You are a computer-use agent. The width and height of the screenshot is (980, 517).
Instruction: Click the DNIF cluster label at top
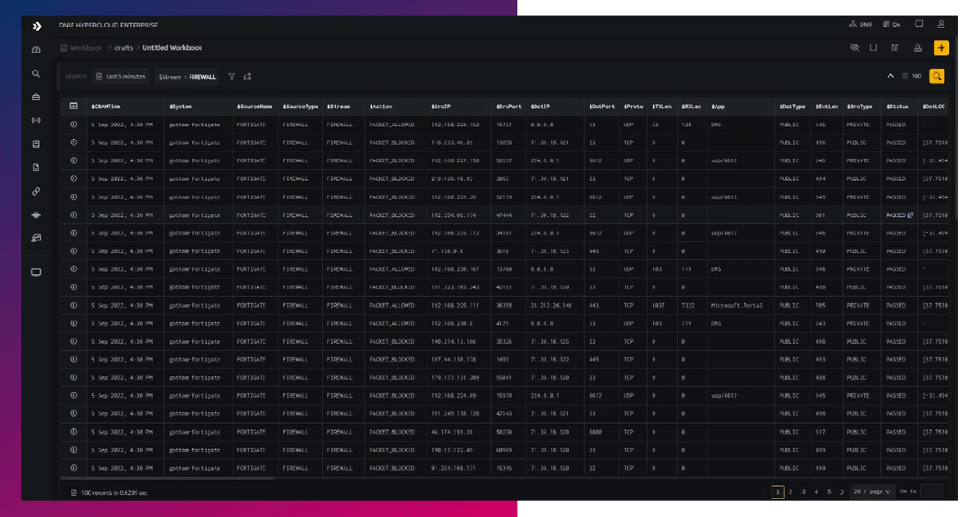click(861, 25)
